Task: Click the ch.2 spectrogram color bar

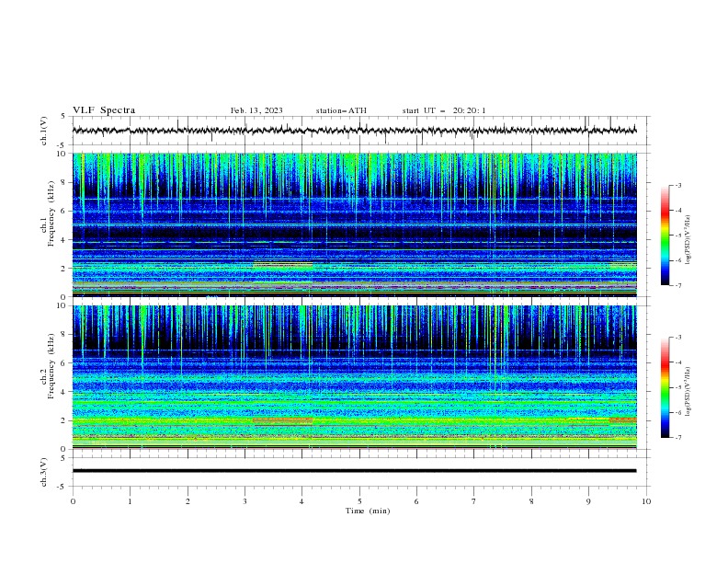Action: point(665,387)
